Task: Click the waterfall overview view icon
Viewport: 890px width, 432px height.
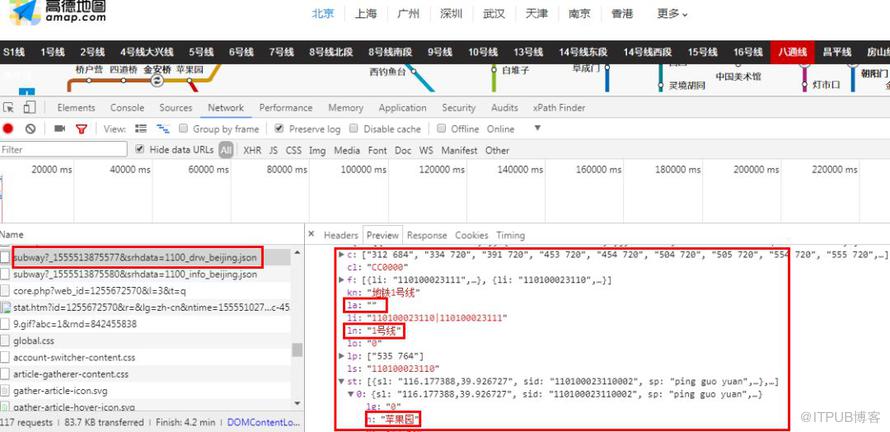Action: tap(161, 129)
